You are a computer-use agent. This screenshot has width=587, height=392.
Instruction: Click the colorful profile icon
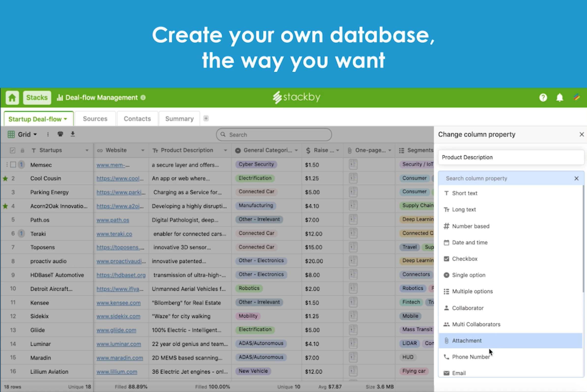(x=576, y=97)
